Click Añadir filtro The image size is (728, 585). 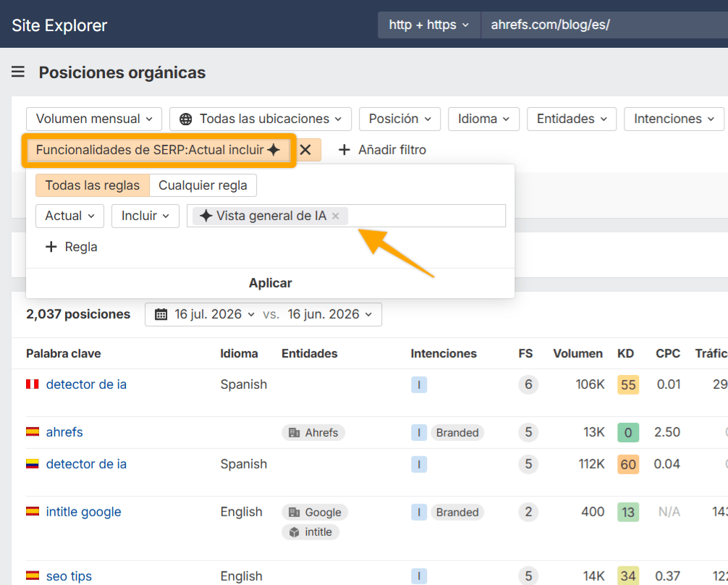pyautogui.click(x=382, y=150)
